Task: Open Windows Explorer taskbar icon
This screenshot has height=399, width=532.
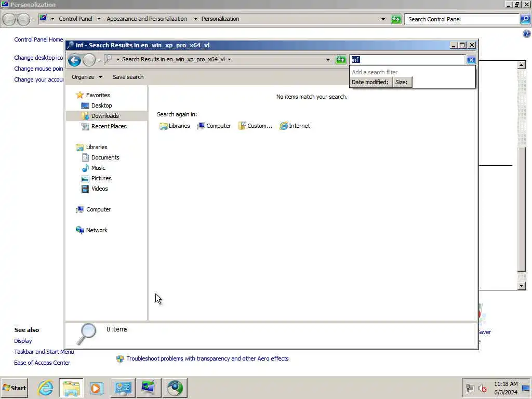Action: pyautogui.click(x=71, y=388)
